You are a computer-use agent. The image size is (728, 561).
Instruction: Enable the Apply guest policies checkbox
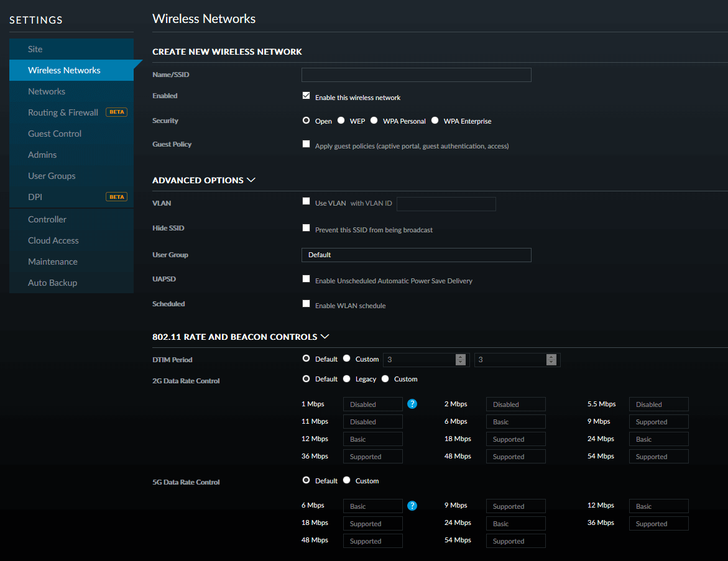click(306, 144)
